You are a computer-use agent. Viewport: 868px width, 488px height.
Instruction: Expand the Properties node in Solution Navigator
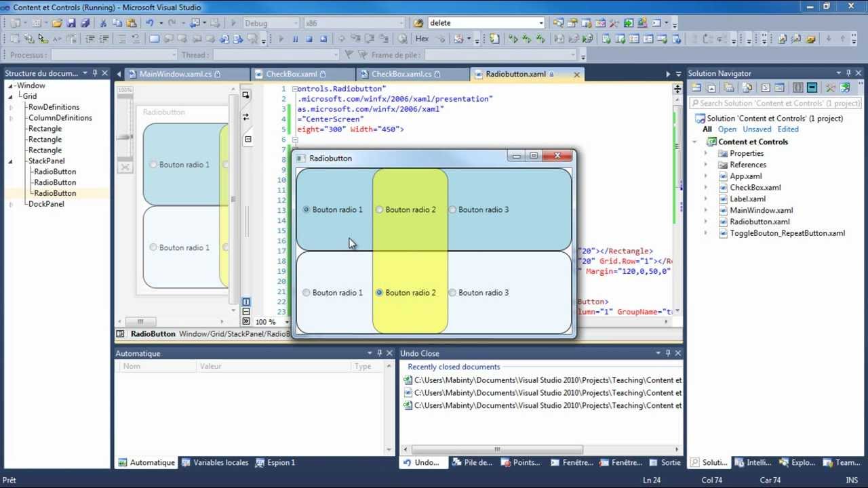click(706, 153)
